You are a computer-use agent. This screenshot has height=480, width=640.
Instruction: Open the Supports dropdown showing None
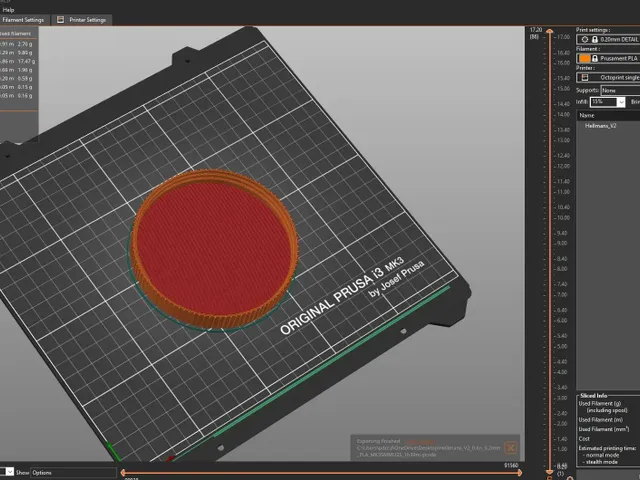620,90
